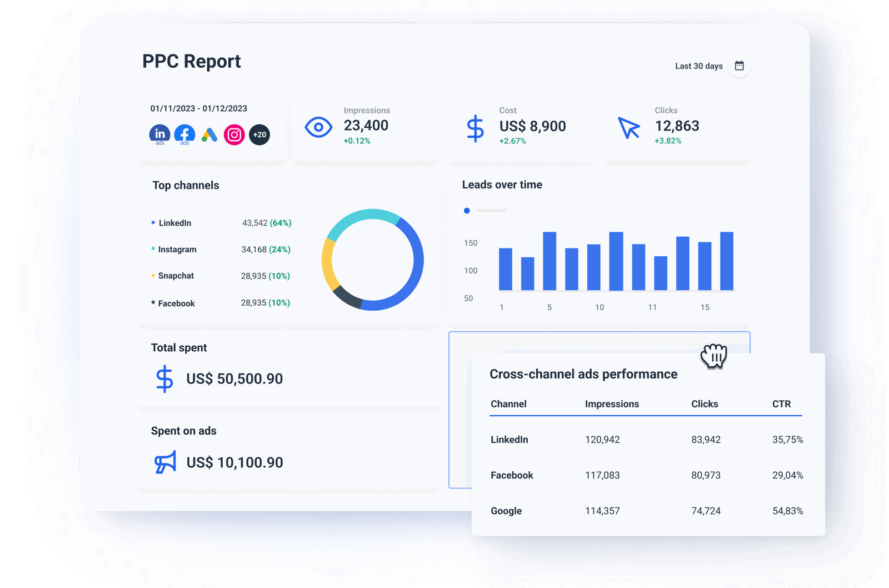Screen dimensions: 889x588
Task: Expand the +20 badge to see more channels
Action: tap(259, 134)
